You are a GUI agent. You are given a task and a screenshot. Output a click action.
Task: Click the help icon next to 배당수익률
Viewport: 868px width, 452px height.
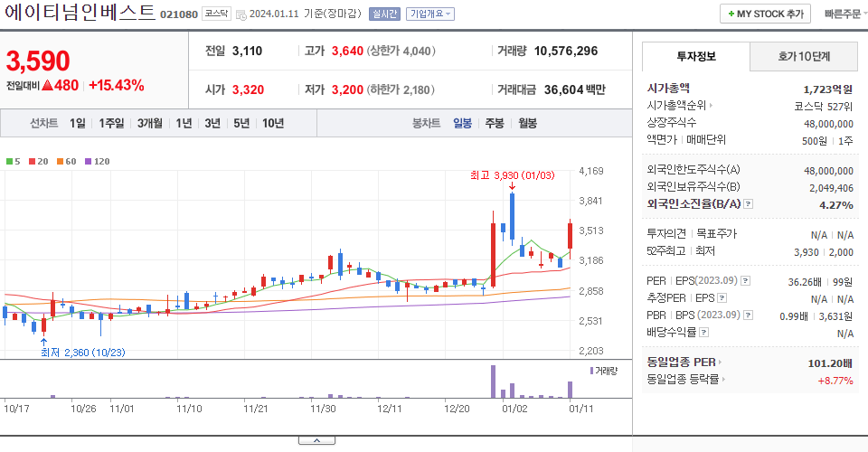(x=704, y=333)
